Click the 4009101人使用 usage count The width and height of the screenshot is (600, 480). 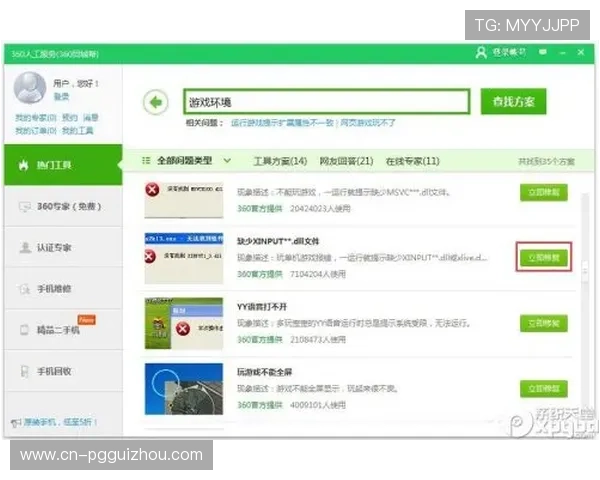(x=318, y=405)
